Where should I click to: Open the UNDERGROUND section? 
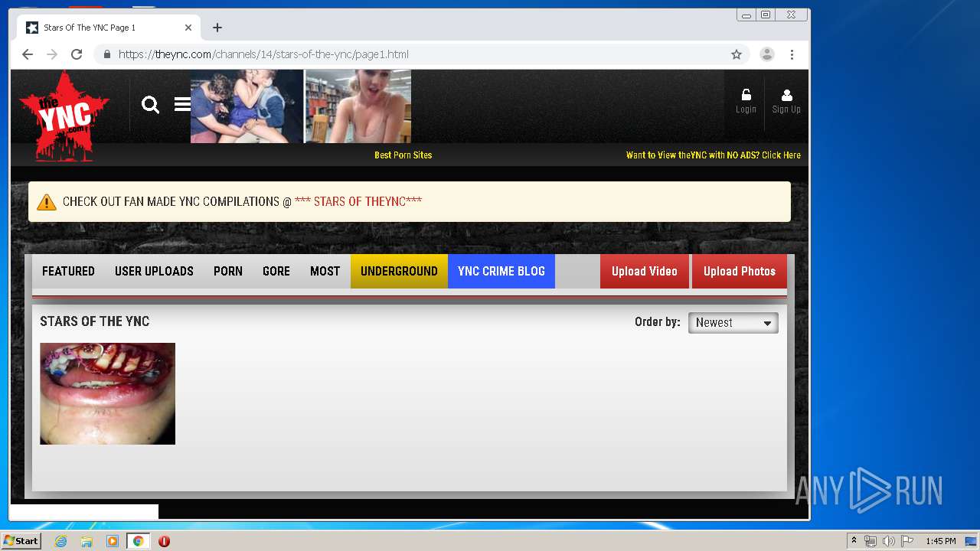click(x=399, y=271)
